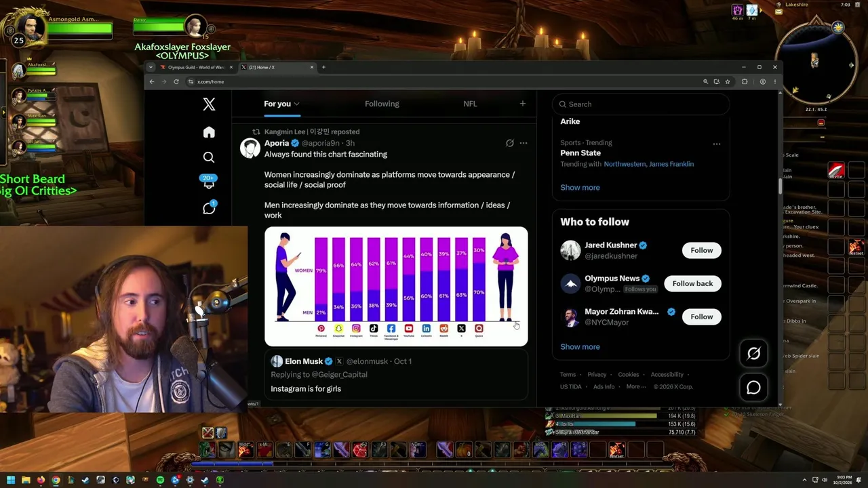The height and width of the screenshot is (488, 868).
Task: Click the Grok icon on Aporia post
Action: 510,143
